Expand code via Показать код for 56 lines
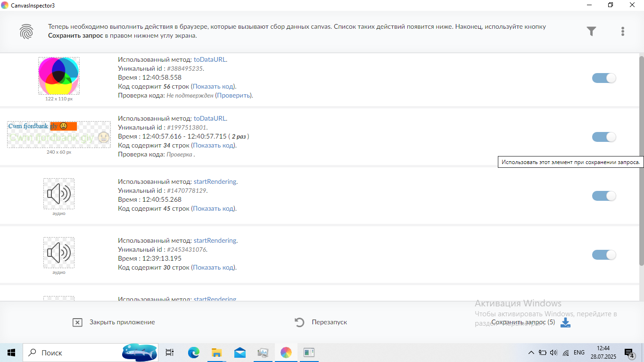The image size is (644, 362). [214, 86]
